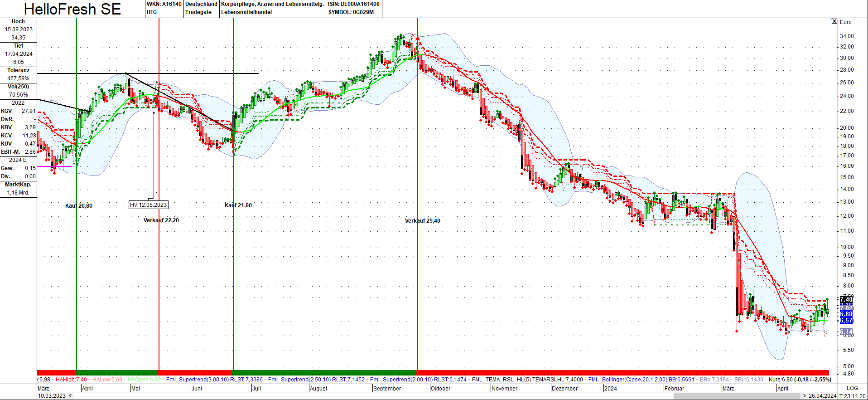The image size is (868, 400).
Task: Click the September month label on time axis
Action: pos(387,389)
